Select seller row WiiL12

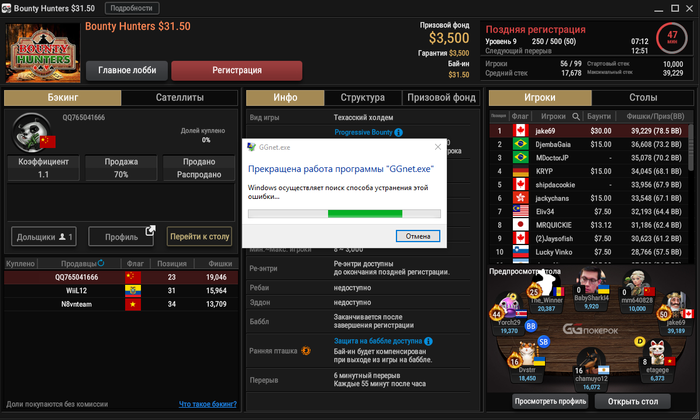(x=121, y=291)
